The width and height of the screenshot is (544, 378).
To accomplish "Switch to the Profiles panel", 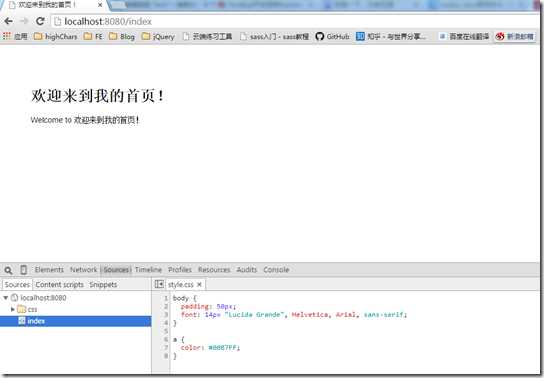I will click(180, 270).
